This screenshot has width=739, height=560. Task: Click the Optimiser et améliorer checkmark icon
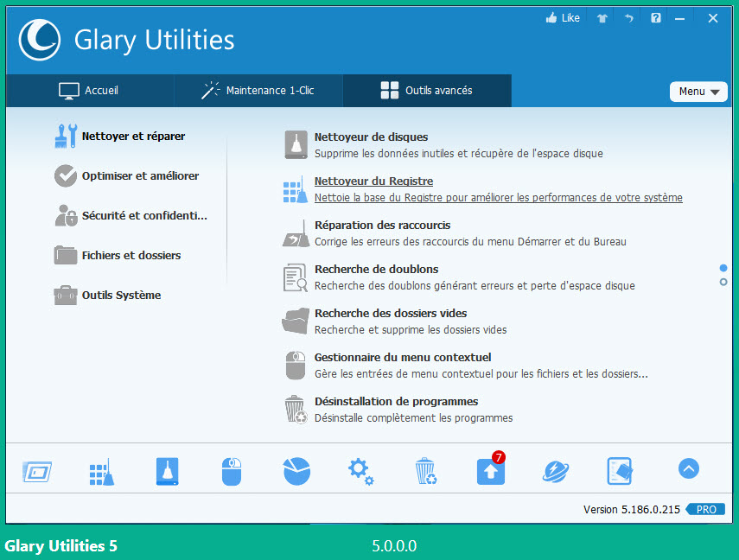click(x=66, y=175)
